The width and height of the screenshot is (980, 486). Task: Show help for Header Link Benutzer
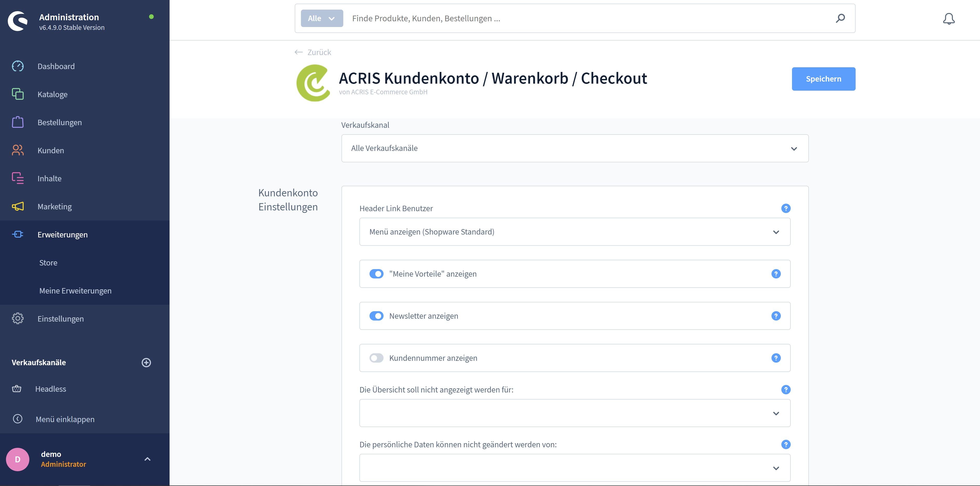(x=786, y=208)
